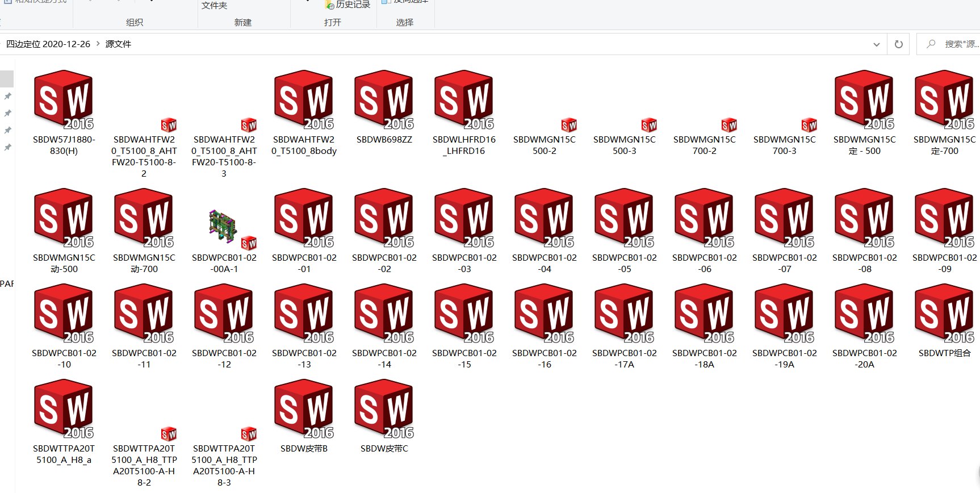Open address bar history dropdown
The height and width of the screenshot is (493, 980).
coord(876,44)
